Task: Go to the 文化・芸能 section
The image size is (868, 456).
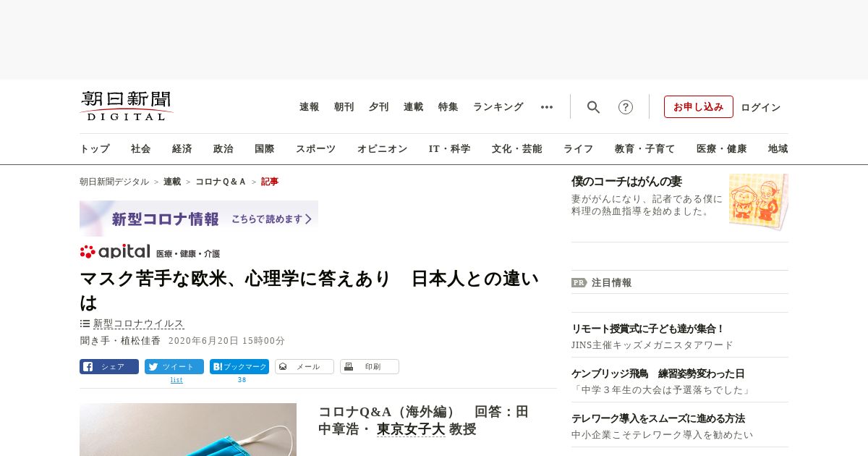Action: point(517,149)
